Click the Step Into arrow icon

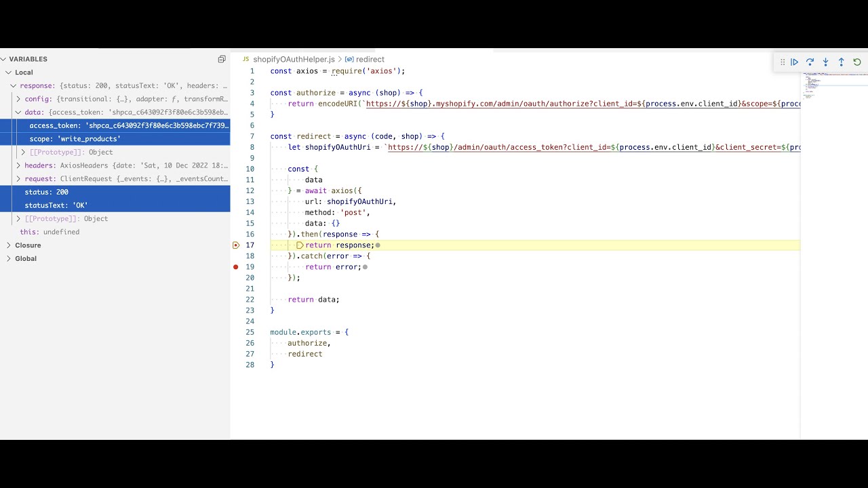[825, 62]
